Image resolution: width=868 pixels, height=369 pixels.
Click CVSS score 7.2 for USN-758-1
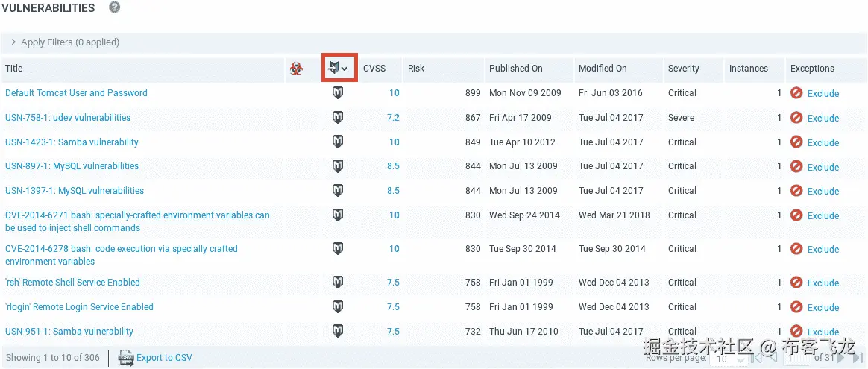(393, 117)
